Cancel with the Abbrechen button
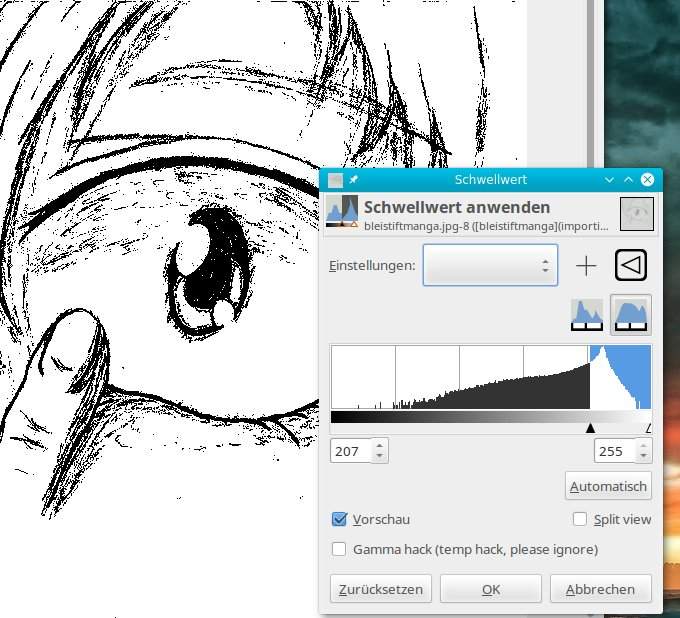Image resolution: width=680 pixels, height=618 pixels. 601,589
